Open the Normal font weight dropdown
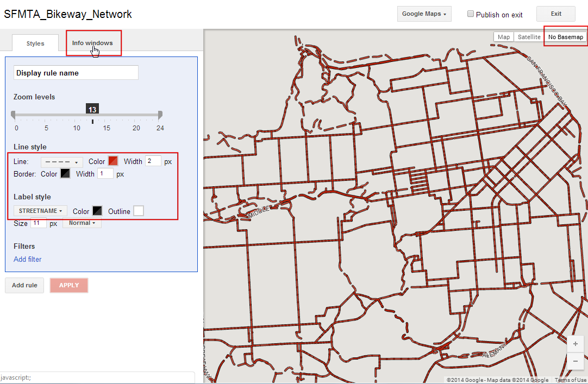 click(x=82, y=223)
